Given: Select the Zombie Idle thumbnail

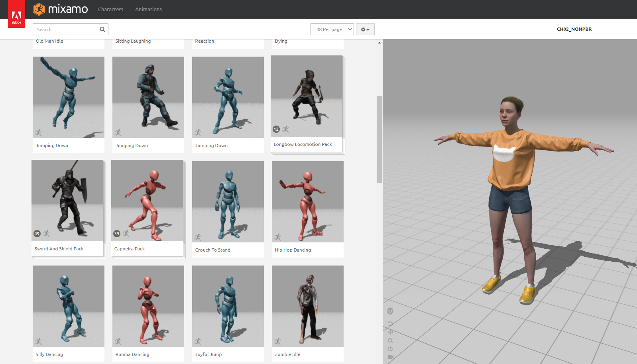Looking at the screenshot, I should pos(308,306).
